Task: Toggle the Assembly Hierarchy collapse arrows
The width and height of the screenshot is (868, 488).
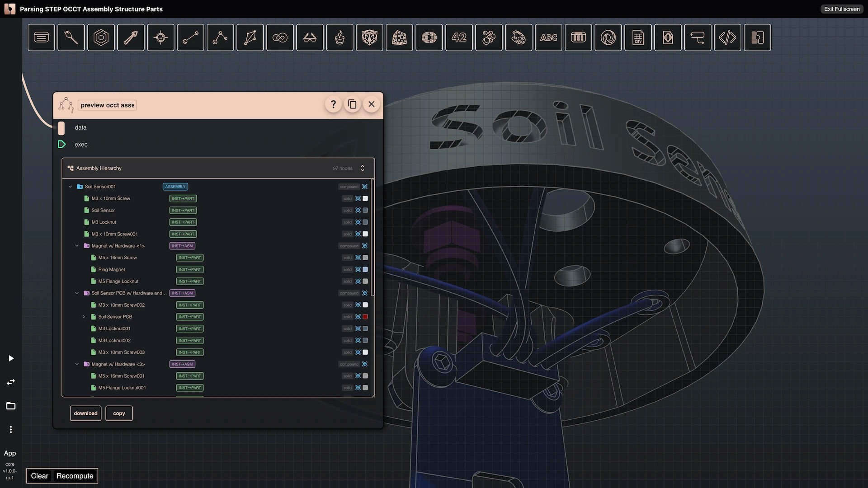Action: tap(363, 168)
